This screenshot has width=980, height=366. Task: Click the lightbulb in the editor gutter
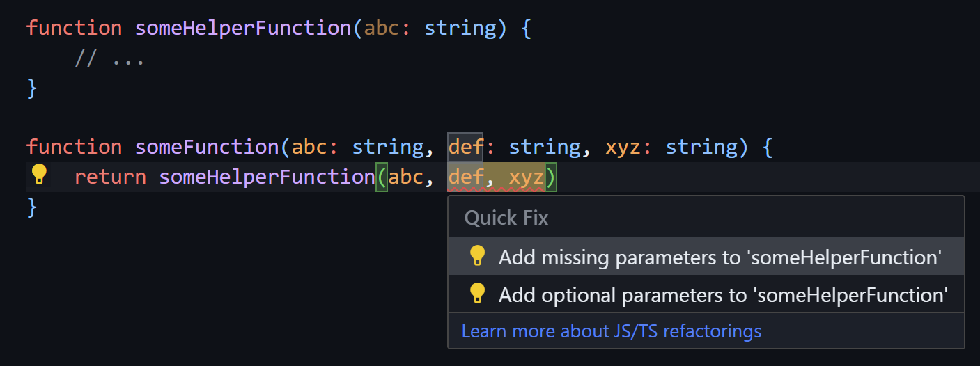pyautogui.click(x=39, y=174)
